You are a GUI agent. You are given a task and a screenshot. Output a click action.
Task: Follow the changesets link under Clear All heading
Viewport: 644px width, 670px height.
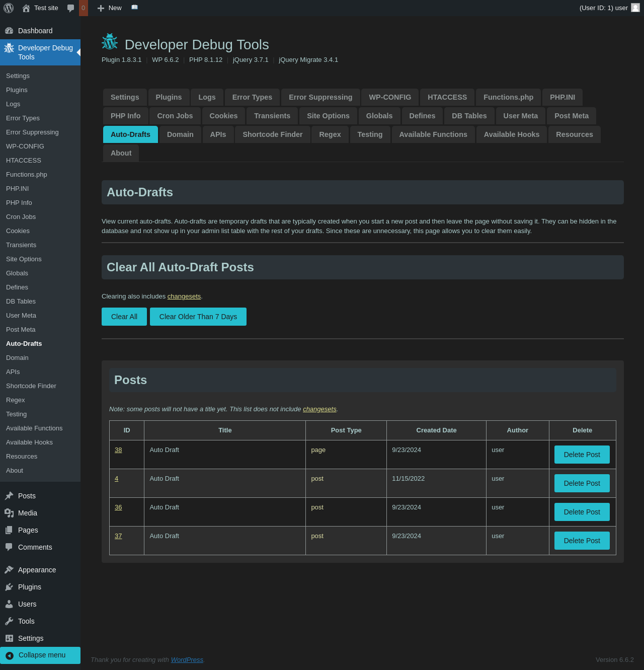(184, 296)
